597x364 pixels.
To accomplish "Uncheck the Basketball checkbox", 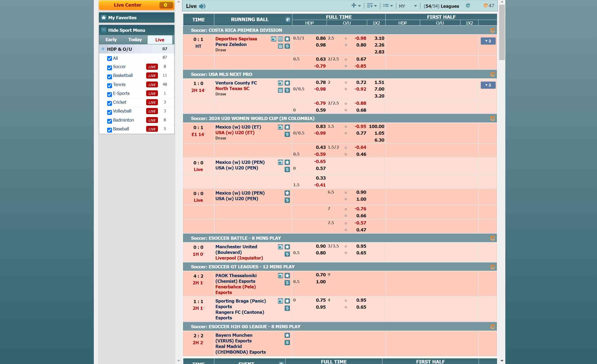I will tap(110, 77).
